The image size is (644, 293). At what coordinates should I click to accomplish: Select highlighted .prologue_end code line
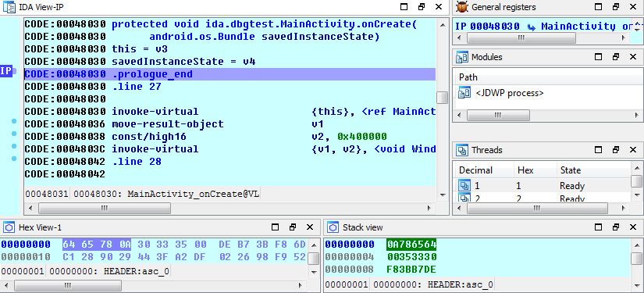[x=229, y=74]
